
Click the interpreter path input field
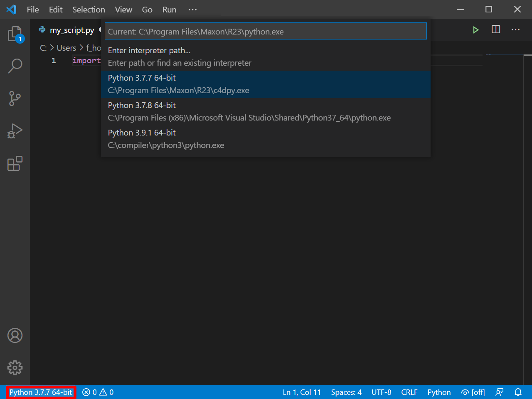coord(266,31)
